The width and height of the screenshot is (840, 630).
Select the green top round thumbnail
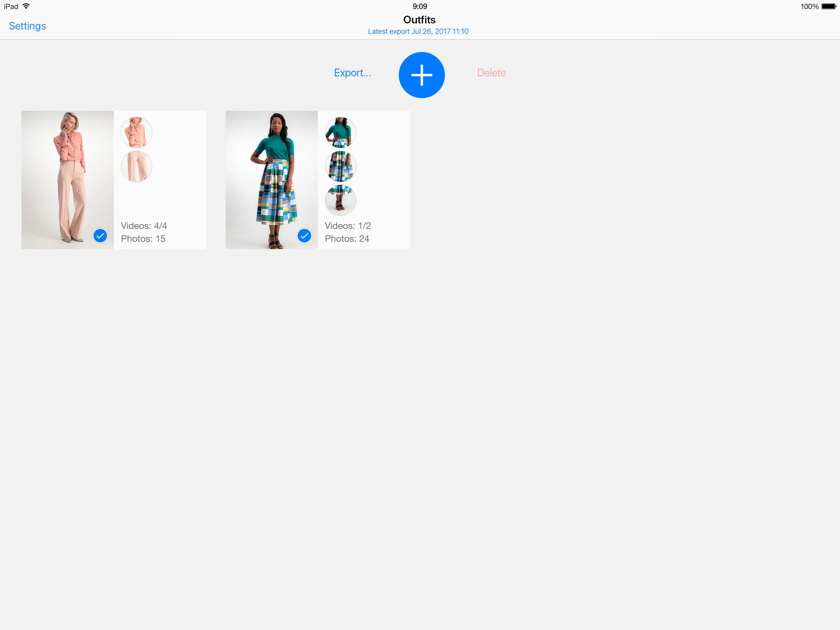click(341, 132)
